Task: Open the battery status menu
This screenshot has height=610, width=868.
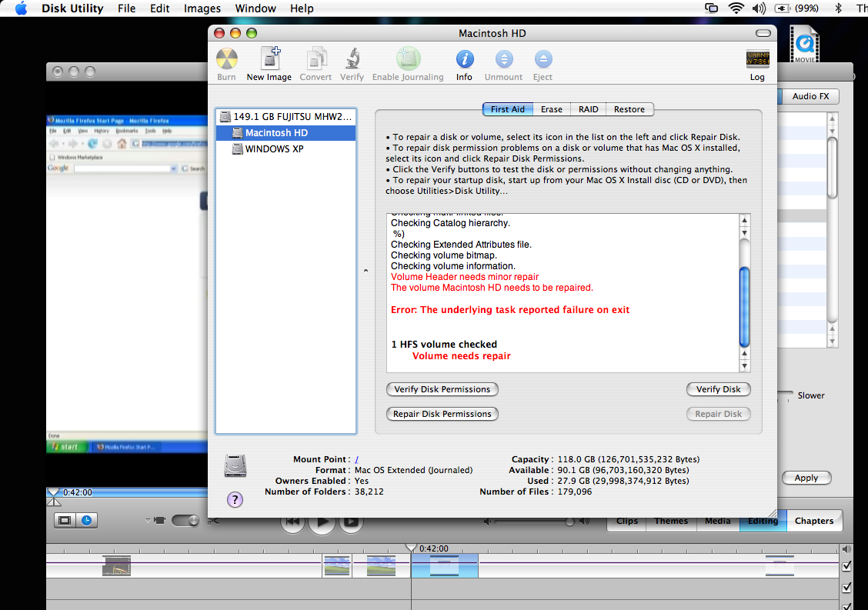Action: [x=796, y=8]
